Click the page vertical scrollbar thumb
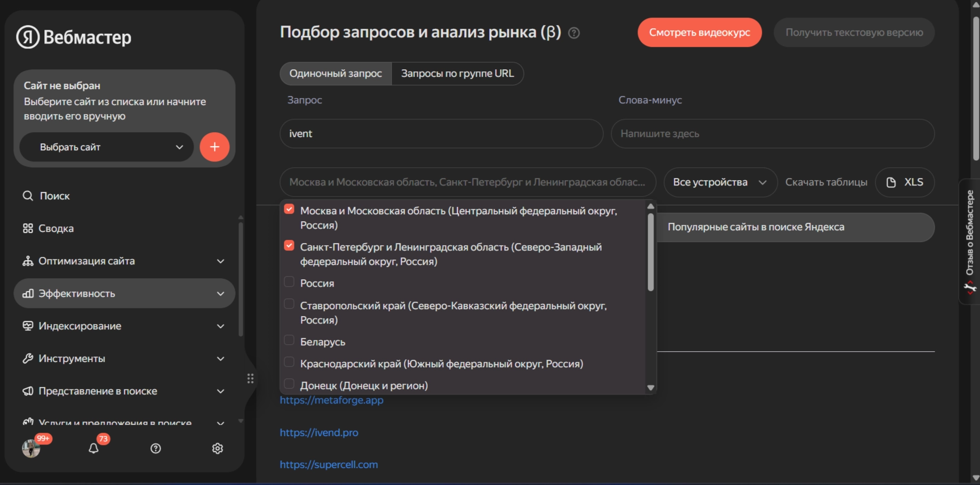Screen dimensions: 980x485 pyautogui.click(x=976, y=88)
